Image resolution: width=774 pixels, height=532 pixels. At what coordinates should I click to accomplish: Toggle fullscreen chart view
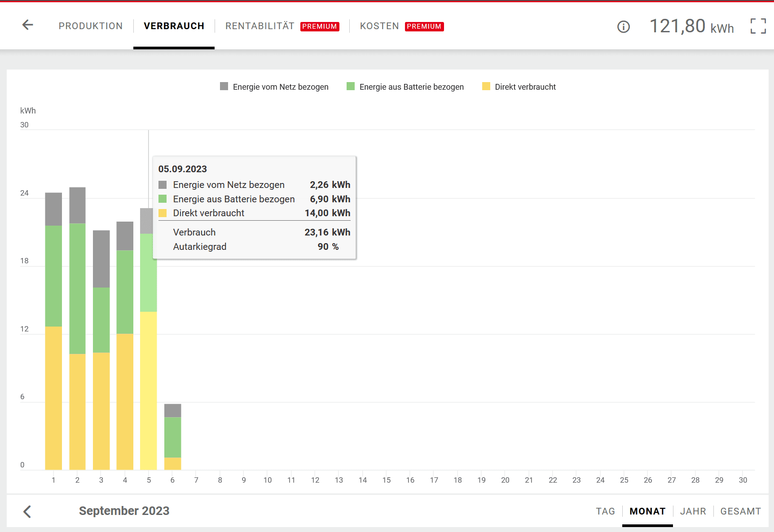[x=758, y=26]
